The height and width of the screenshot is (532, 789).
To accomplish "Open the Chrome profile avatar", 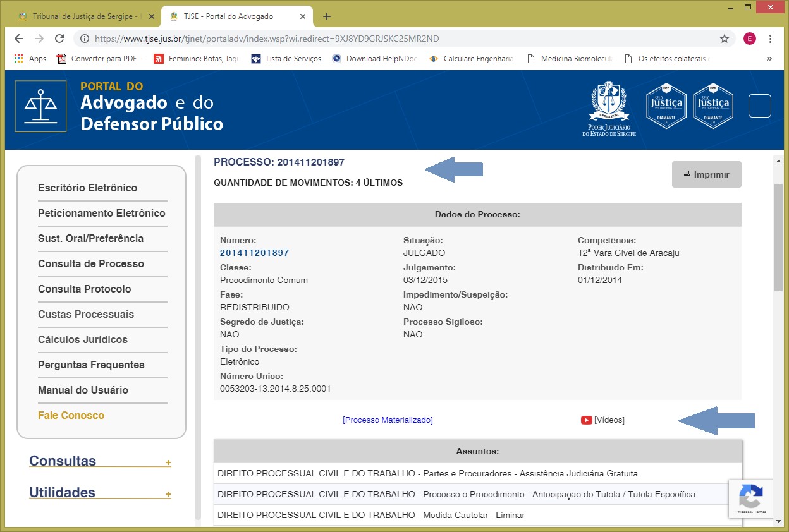I will (750, 39).
